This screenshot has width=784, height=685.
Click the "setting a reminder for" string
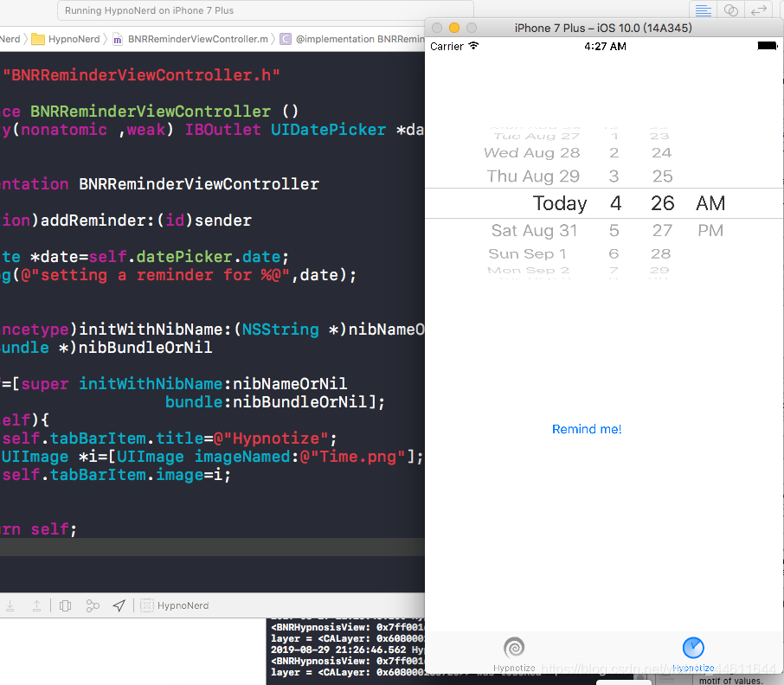(155, 275)
